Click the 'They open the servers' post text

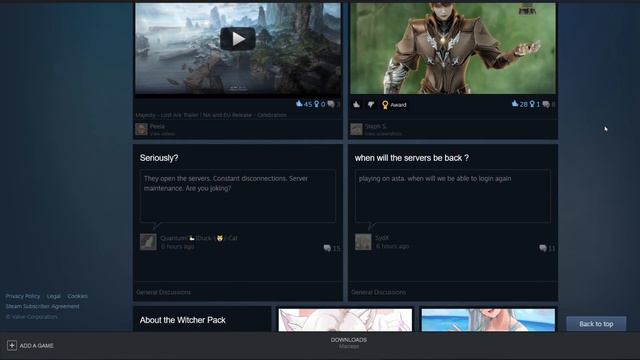(x=226, y=183)
